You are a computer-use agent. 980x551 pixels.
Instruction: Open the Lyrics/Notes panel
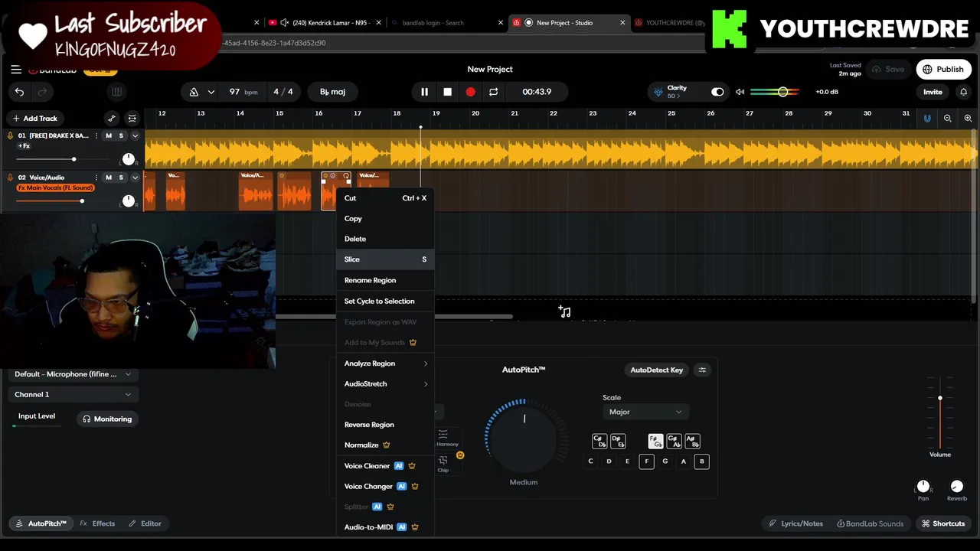(796, 524)
